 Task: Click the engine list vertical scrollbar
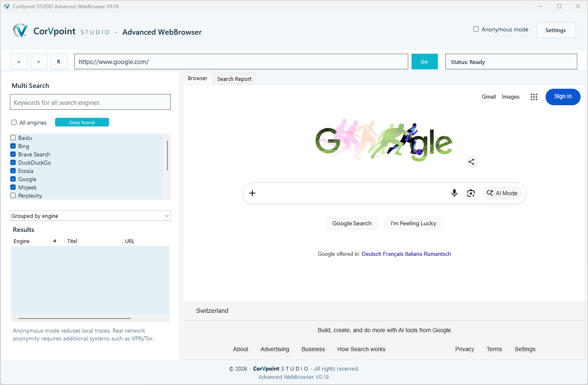pos(167,156)
